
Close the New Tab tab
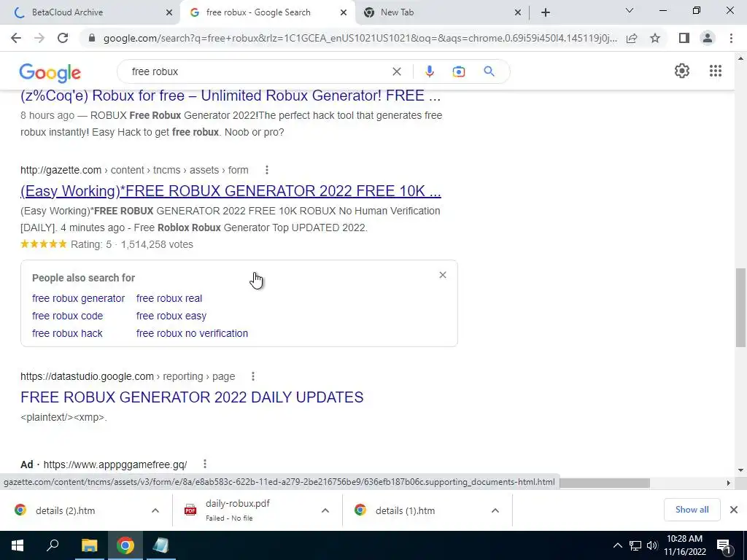click(518, 12)
